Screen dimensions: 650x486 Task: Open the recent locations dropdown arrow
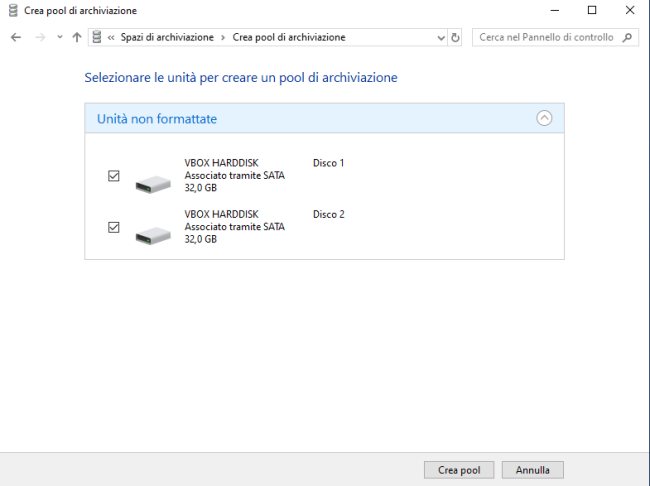coord(60,37)
